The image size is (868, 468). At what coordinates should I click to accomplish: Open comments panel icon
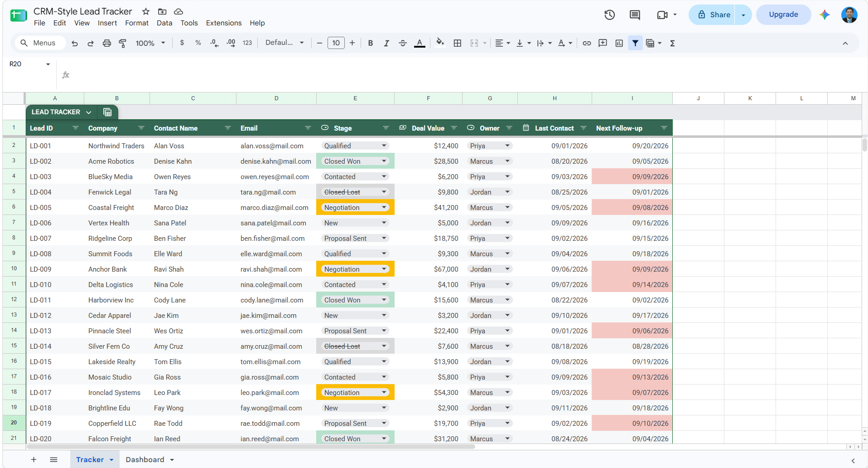pyautogui.click(x=635, y=15)
